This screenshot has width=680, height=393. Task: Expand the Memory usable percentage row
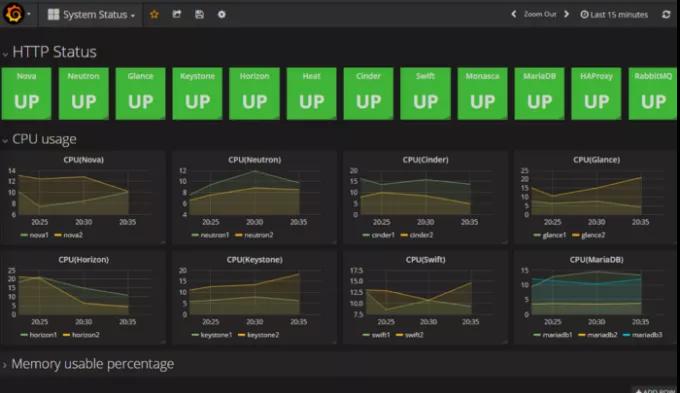coord(5,365)
